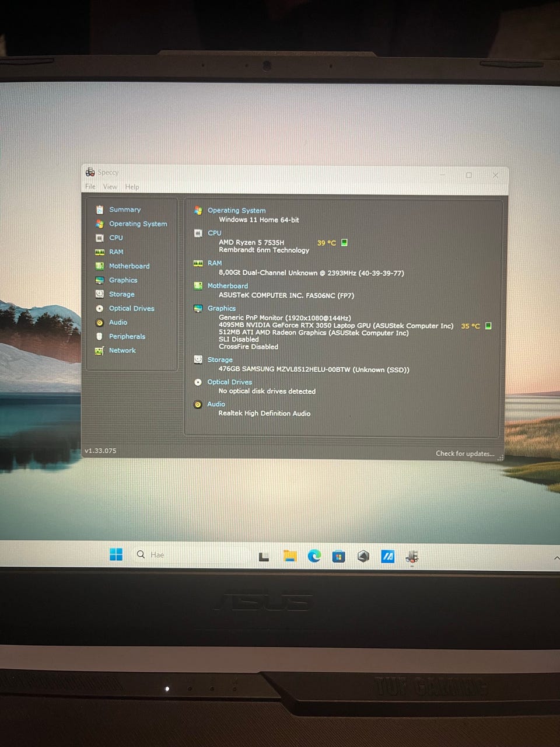Click the Windows logo icon beside Operating System heading
Viewport: 560px width, 747px height.
(198, 210)
